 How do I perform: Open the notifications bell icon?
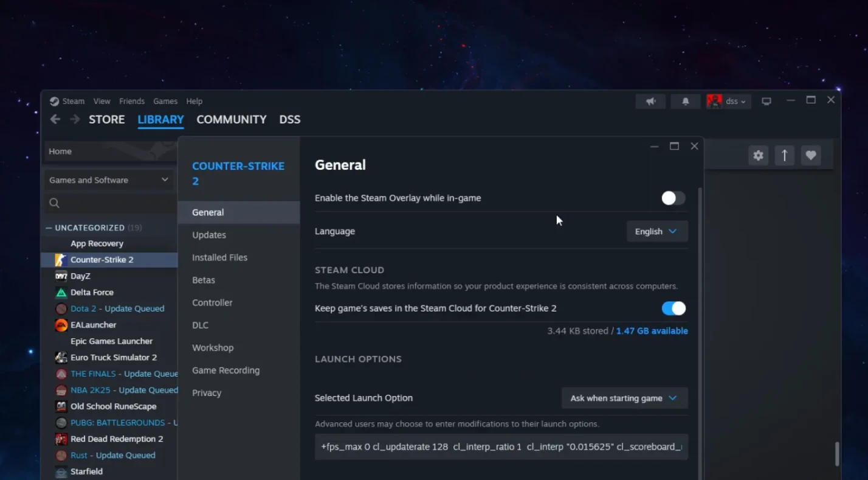[x=685, y=102]
